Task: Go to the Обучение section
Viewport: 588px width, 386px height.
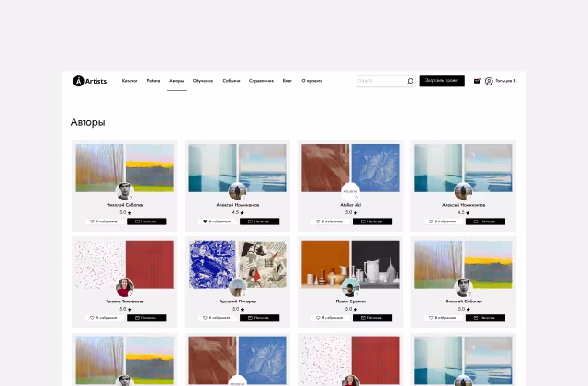Action: pyautogui.click(x=203, y=81)
